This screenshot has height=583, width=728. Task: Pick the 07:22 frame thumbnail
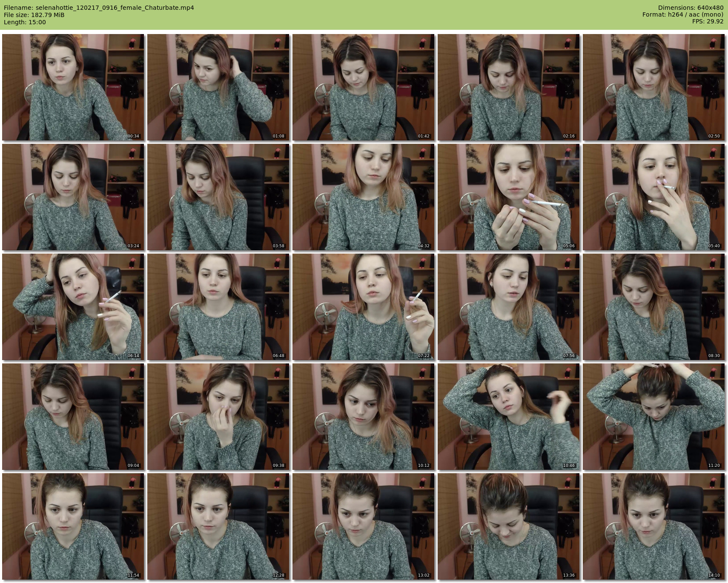[x=364, y=307]
